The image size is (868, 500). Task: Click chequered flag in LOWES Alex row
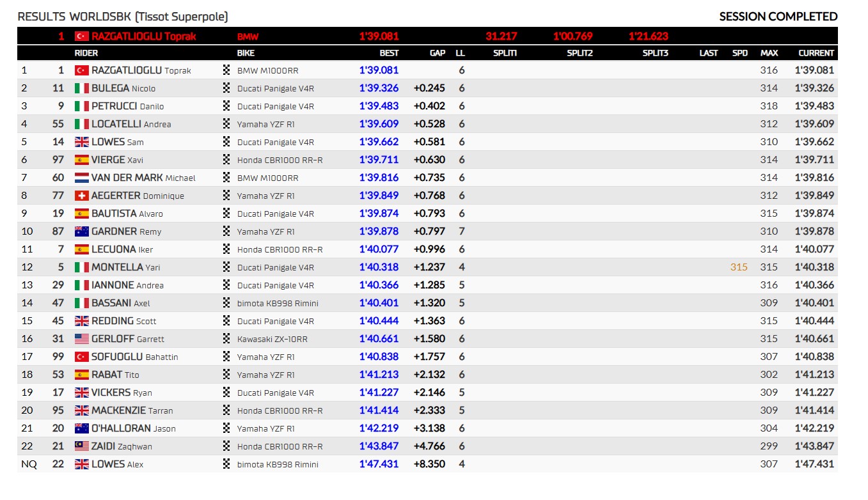click(x=226, y=464)
